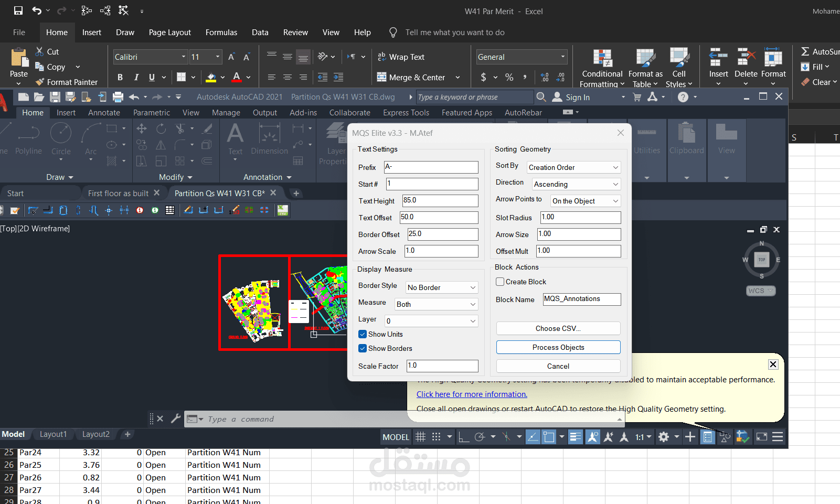Screen dimensions: 840x504
Task: Click Cancel in MQS Elite dialog
Action: click(558, 366)
